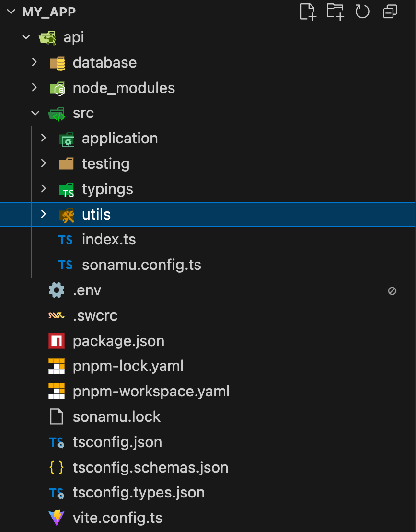This screenshot has width=416, height=532.
Task: Select the testing folder name
Action: pos(105,164)
